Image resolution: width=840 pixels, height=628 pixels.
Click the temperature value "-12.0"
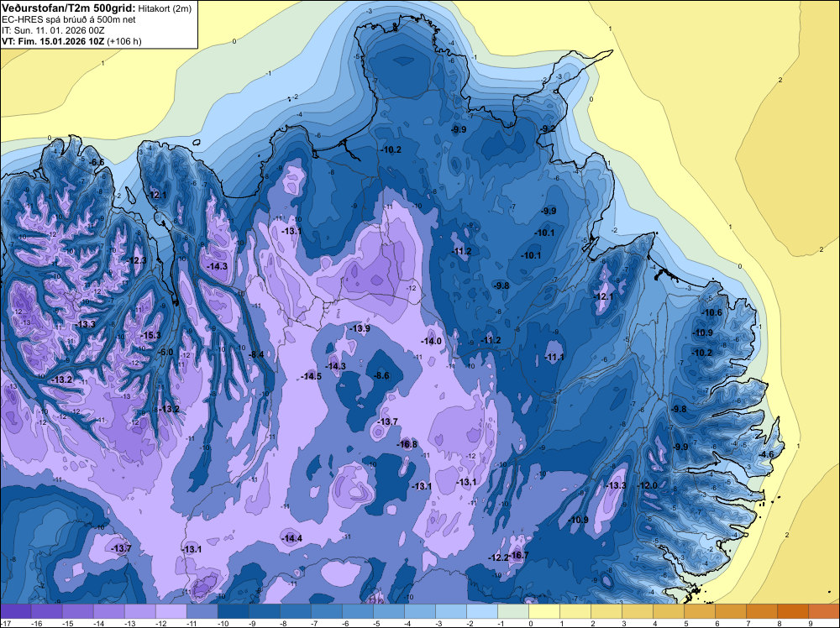pos(647,485)
